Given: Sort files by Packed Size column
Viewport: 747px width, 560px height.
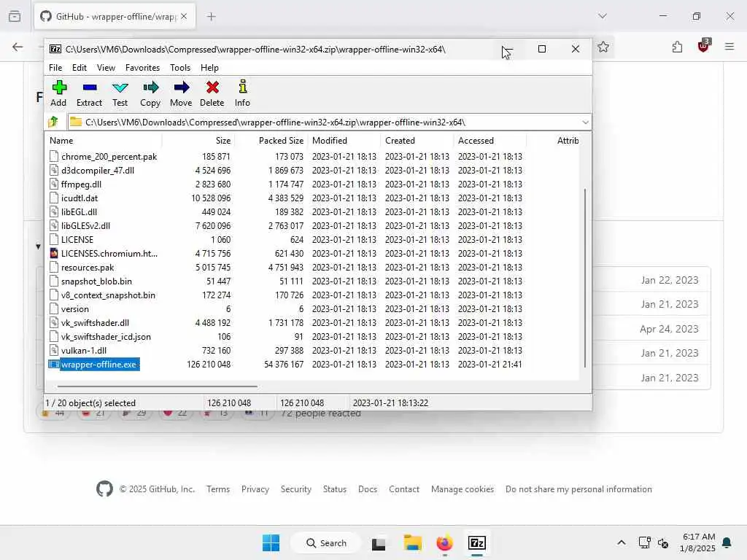Looking at the screenshot, I should click(271, 141).
